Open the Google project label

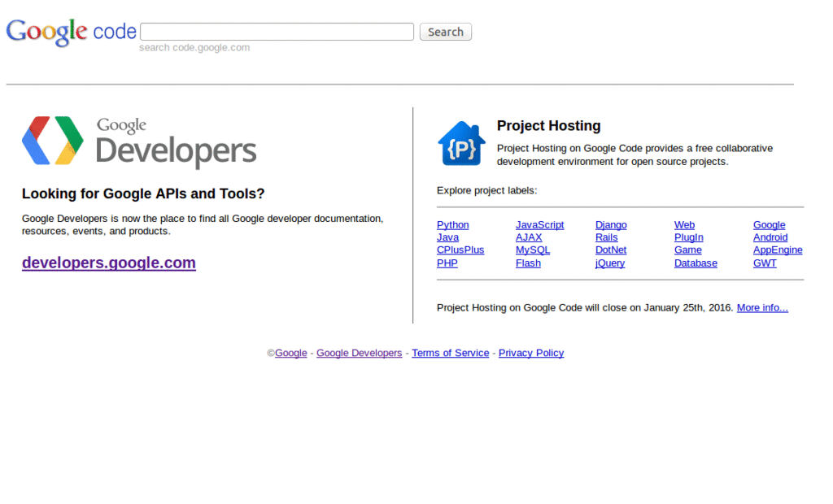769,224
